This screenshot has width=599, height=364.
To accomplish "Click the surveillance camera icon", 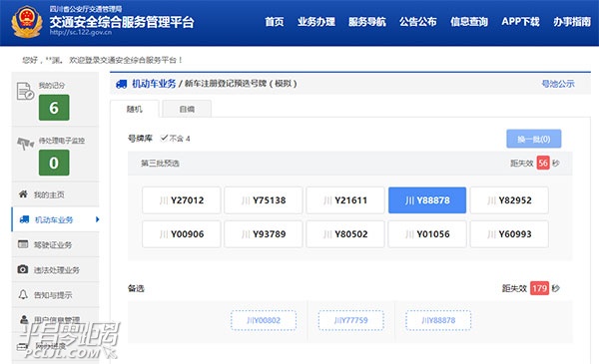I will 25,144.
